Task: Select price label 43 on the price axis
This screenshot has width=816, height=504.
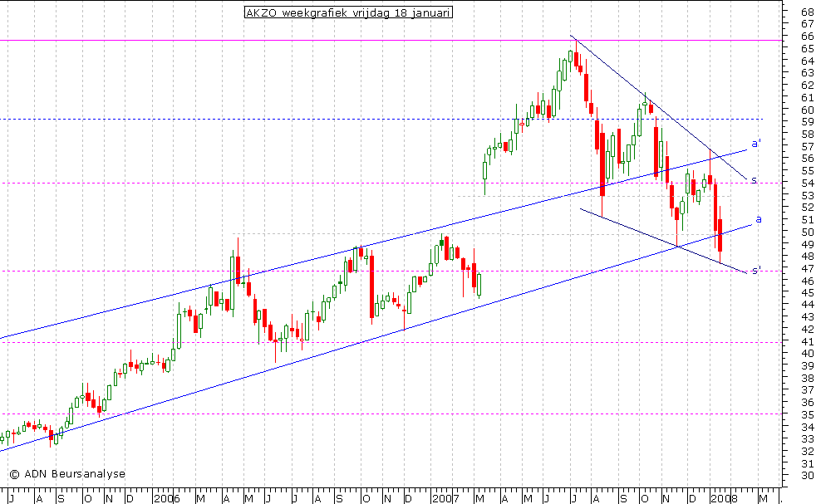Action: [x=808, y=317]
